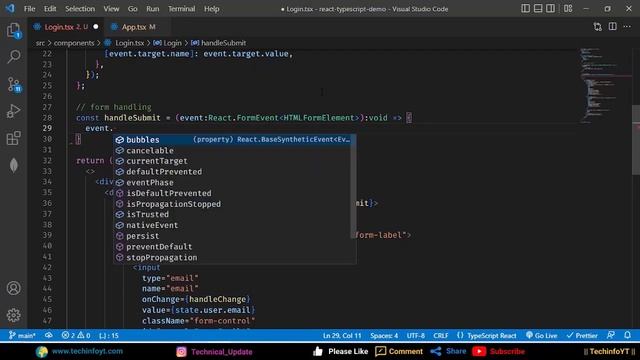Click unsaved dot on Login.tsx tab
This screenshot has height=360, width=640.
(96, 27)
